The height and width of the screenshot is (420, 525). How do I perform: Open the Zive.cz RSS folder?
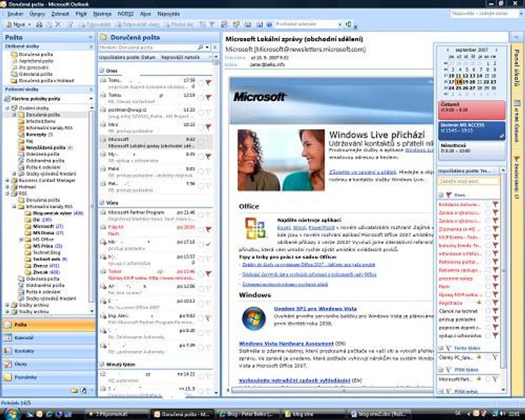(x=43, y=266)
